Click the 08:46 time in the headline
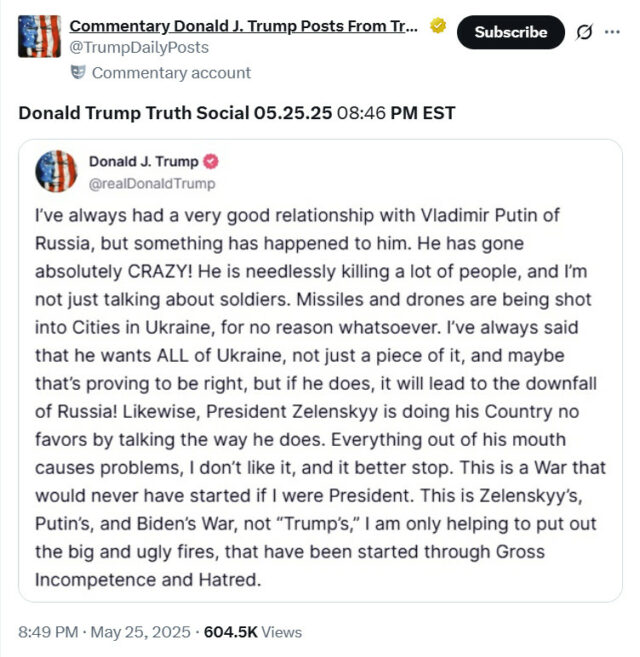 pyautogui.click(x=361, y=113)
